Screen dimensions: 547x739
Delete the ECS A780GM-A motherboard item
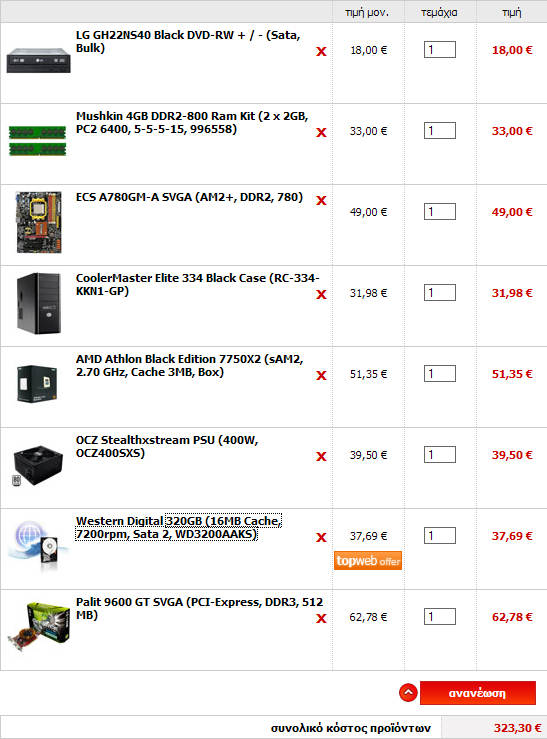pyautogui.click(x=321, y=200)
